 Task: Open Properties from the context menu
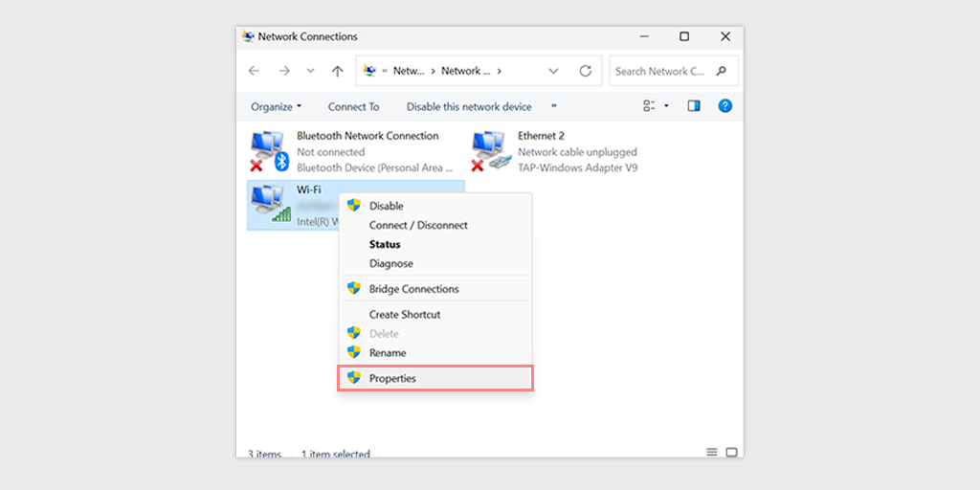pos(435,378)
